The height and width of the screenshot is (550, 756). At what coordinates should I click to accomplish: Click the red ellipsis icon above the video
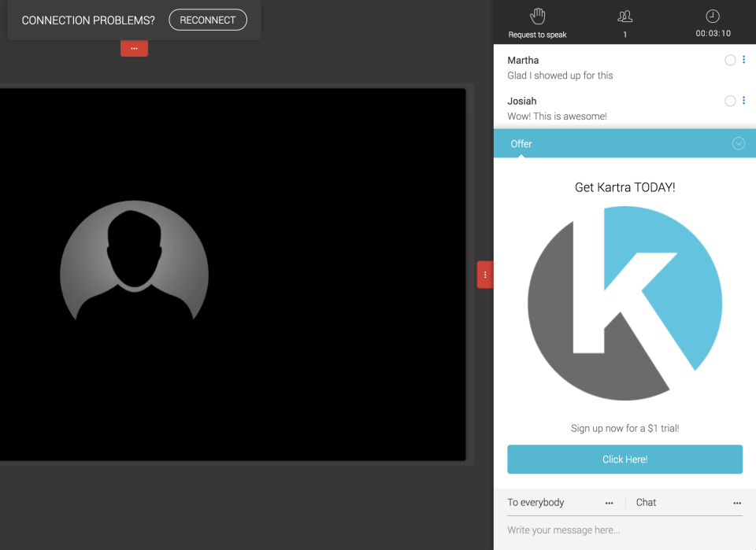click(x=134, y=48)
